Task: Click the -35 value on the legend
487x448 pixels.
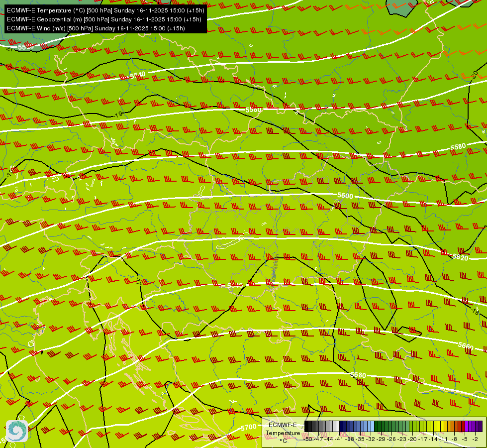Action: [360, 439]
